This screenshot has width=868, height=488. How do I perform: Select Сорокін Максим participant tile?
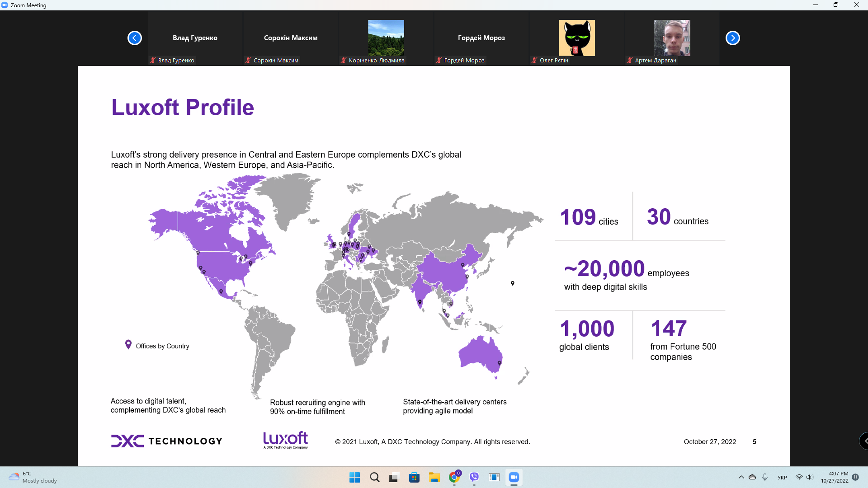click(x=291, y=38)
